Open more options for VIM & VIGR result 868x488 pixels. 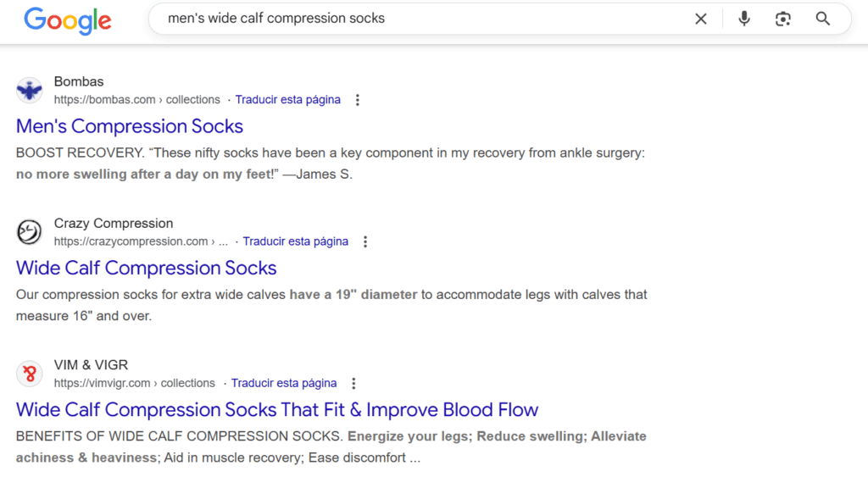(354, 383)
